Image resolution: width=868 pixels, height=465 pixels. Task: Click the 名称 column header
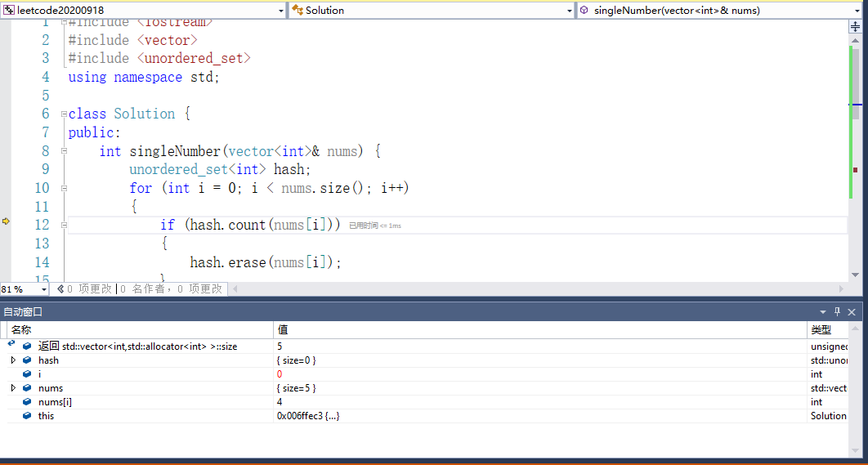[x=141, y=330]
